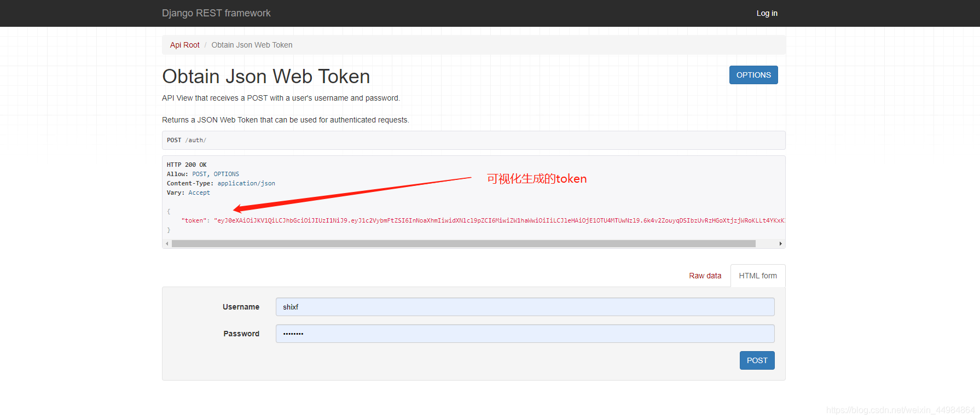Click the "Allow: POST, OPTIONS" header line
Screen dimensions: 980x420
pos(203,174)
